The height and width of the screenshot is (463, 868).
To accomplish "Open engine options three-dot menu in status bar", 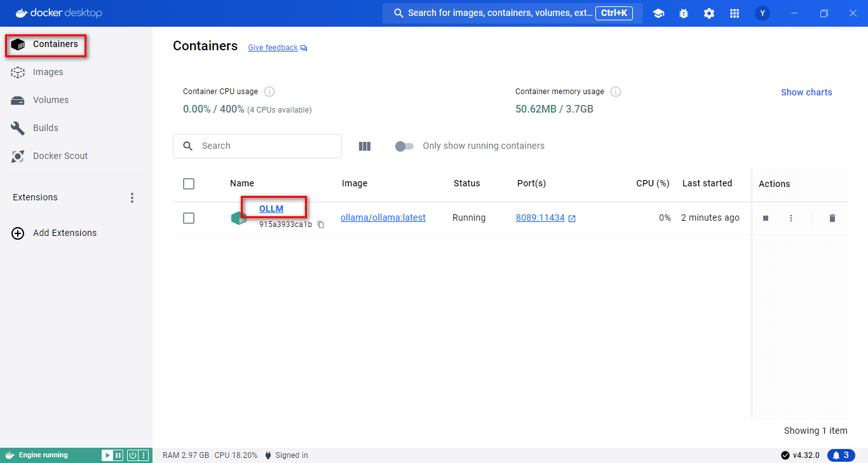I will (144, 455).
